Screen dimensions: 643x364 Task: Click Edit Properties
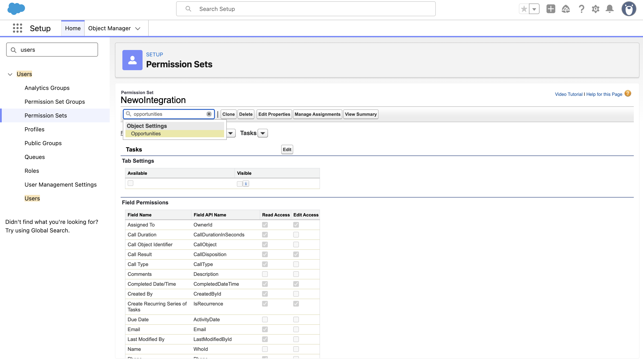274,114
